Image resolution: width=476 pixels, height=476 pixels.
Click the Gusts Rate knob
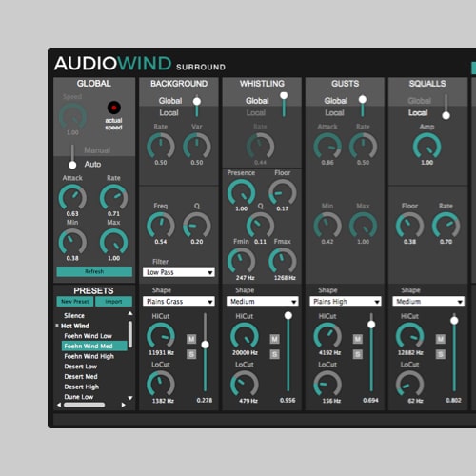(363, 146)
